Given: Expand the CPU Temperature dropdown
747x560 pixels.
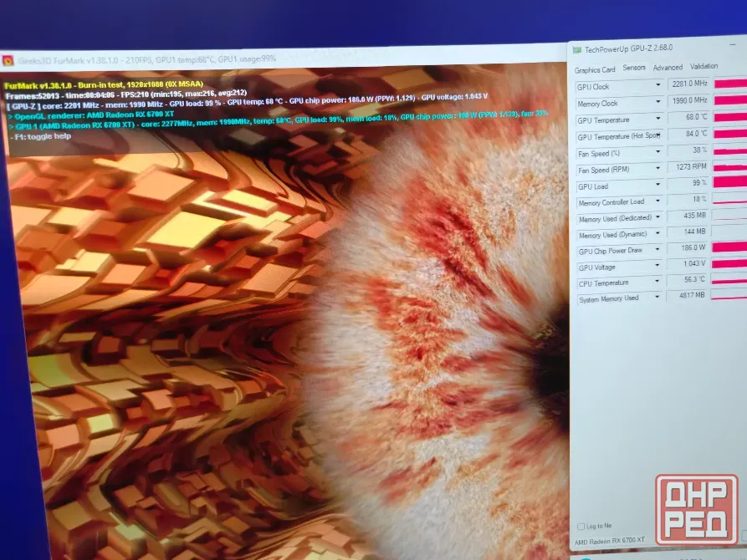Looking at the screenshot, I should coord(657,281).
